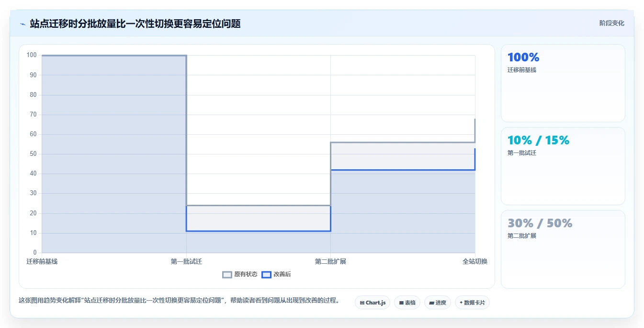Viewport: 644px width, 328px height.
Task: Click the y-axis value 100
Action: click(x=32, y=55)
